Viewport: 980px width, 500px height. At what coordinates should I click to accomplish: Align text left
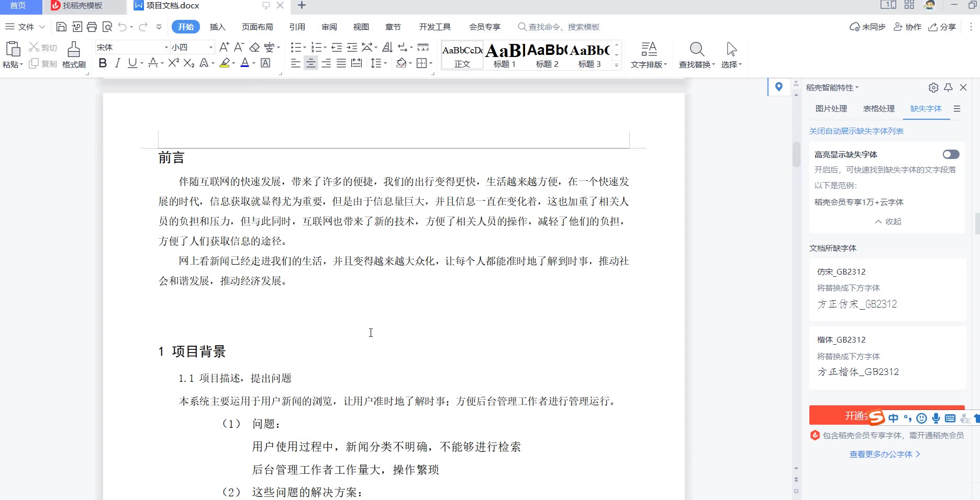click(296, 63)
